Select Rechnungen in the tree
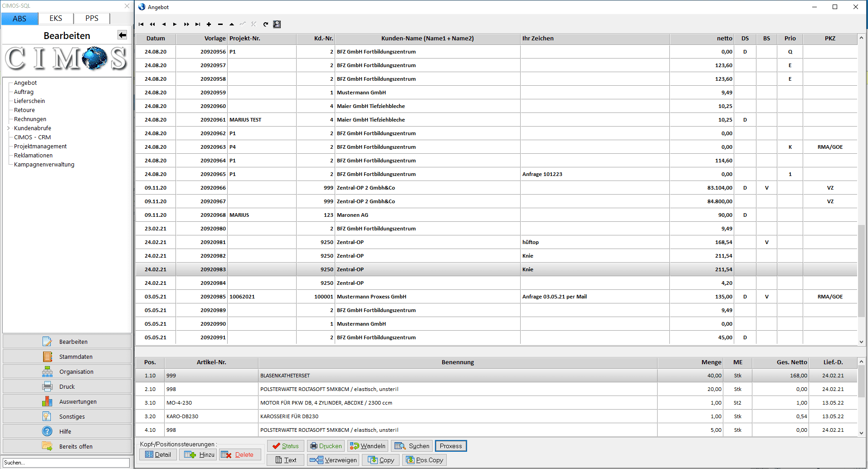Viewport: 868px width, 469px height. point(30,119)
